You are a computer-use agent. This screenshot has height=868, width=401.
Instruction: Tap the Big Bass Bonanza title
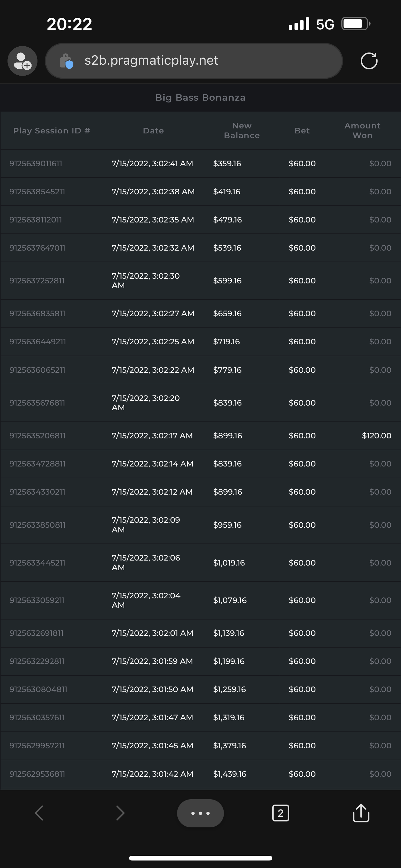point(200,98)
